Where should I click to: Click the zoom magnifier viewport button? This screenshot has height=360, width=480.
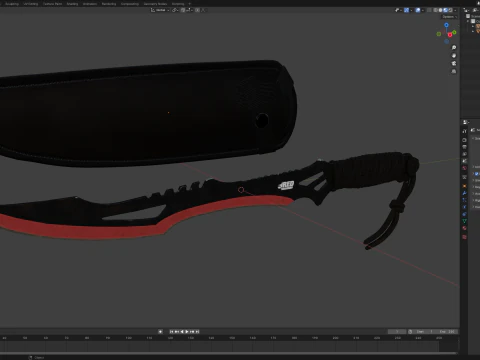[x=454, y=48]
